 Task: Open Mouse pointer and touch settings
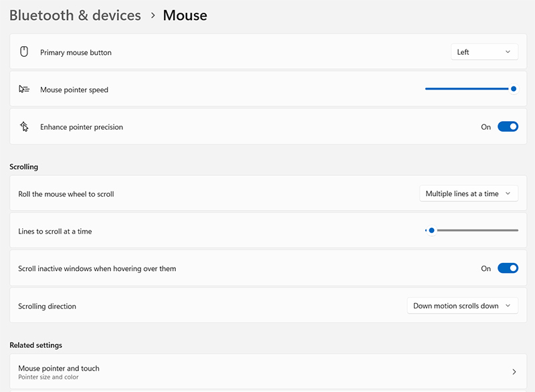point(268,371)
